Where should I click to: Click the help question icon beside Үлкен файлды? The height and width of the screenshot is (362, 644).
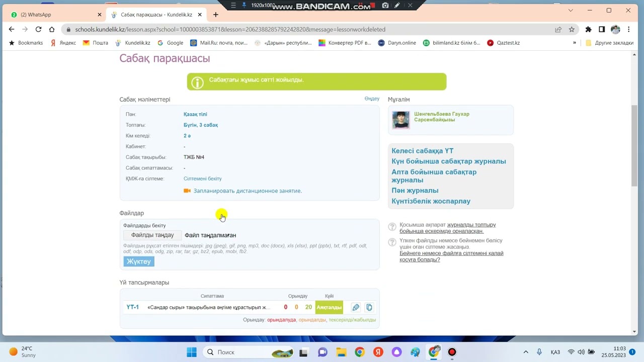[x=392, y=242]
